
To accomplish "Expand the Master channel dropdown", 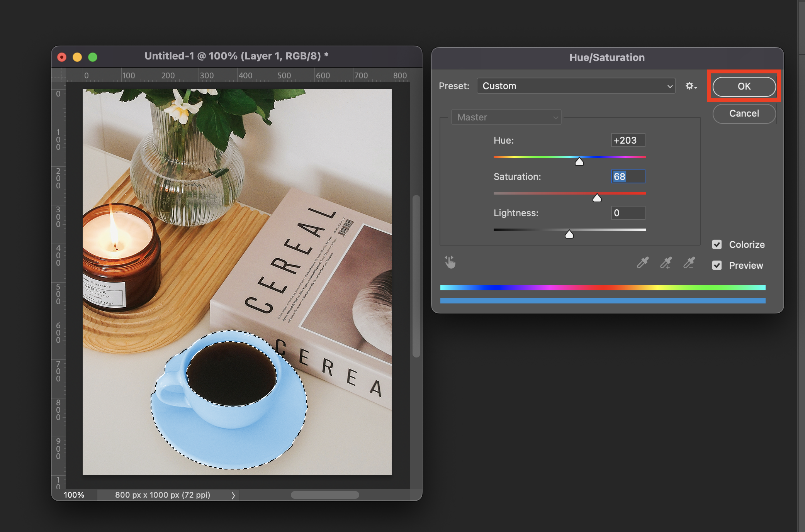I will point(506,117).
